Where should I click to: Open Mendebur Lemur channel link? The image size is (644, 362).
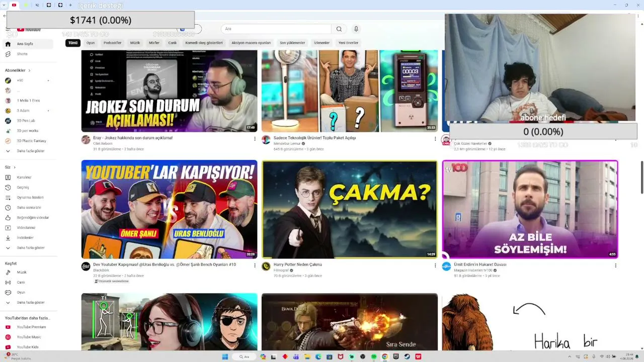[287, 144]
